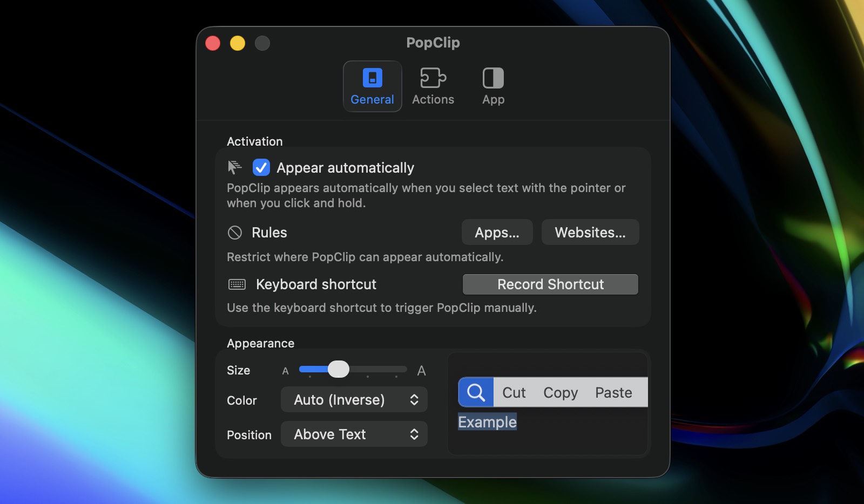864x504 pixels.
Task: Click the small A size icon
Action: click(x=286, y=371)
